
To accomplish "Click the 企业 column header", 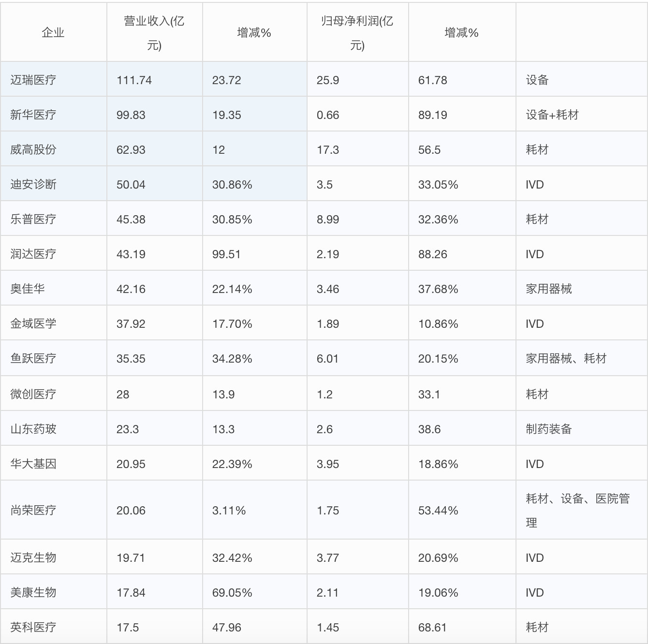I will coord(53,32).
